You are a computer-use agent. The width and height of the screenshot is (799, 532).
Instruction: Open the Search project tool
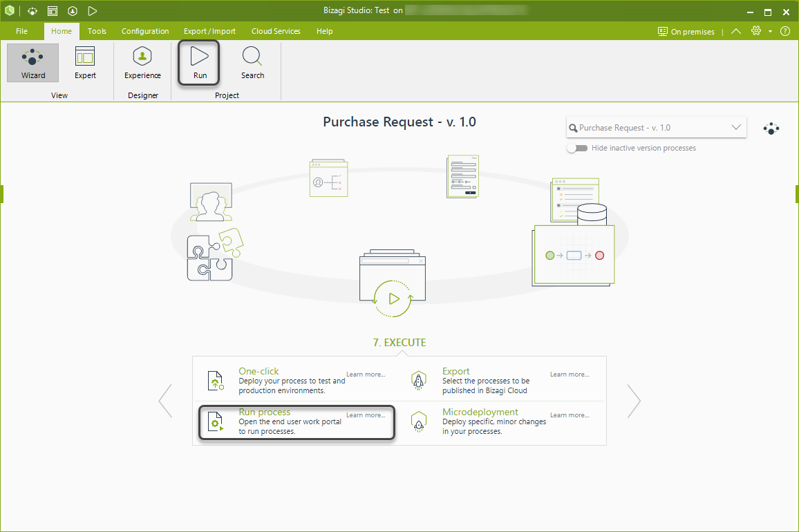click(252, 63)
